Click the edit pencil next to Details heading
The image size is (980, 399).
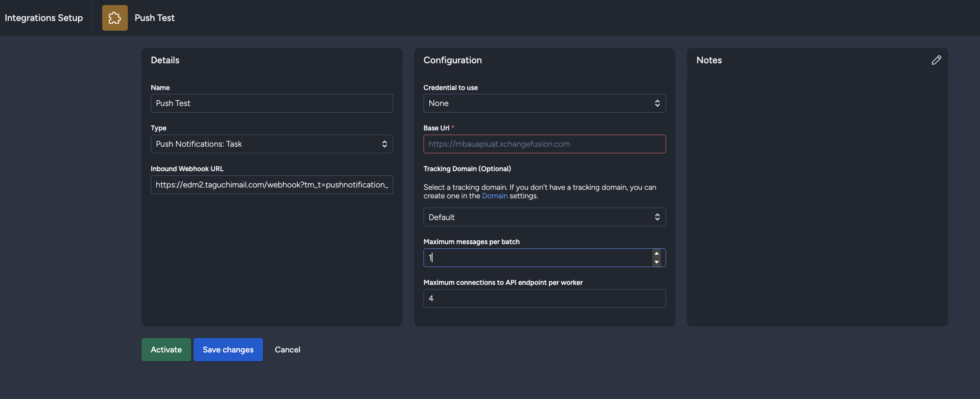pos(219,60)
